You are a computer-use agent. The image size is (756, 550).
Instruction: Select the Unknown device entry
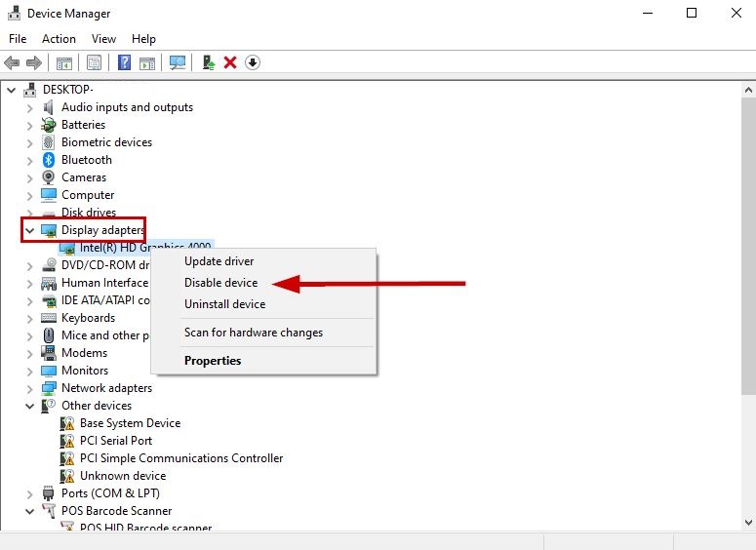[x=122, y=476]
